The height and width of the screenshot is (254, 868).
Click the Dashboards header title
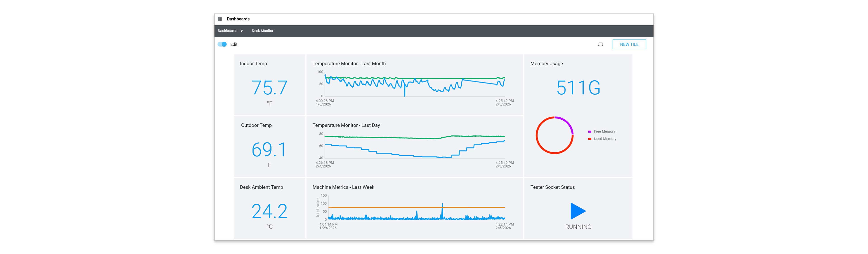pyautogui.click(x=238, y=19)
